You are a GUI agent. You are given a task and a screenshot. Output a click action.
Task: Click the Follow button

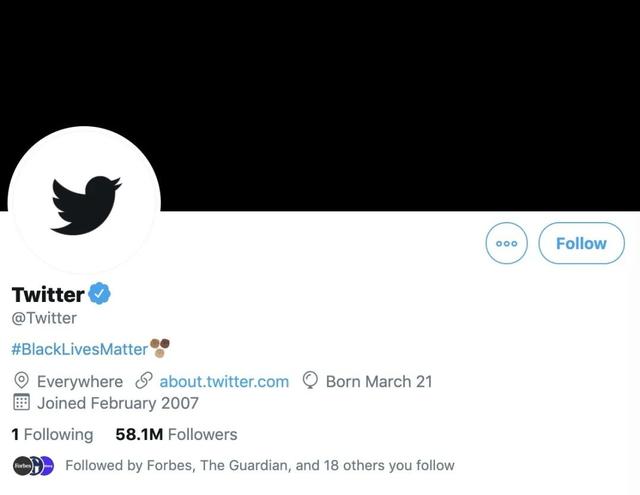tap(581, 243)
